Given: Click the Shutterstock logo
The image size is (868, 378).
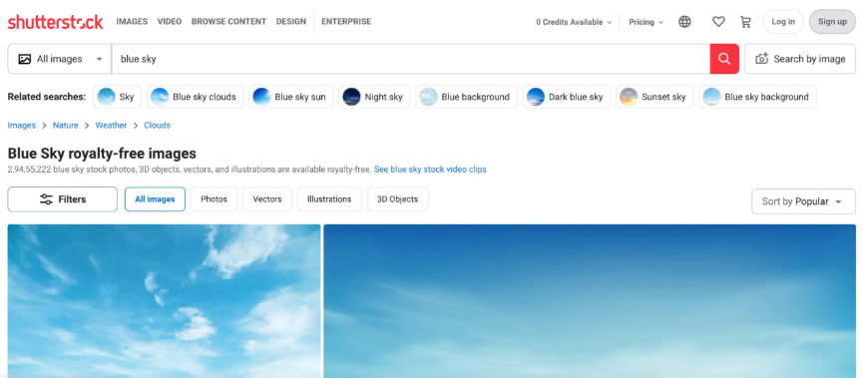Looking at the screenshot, I should pyautogui.click(x=55, y=22).
